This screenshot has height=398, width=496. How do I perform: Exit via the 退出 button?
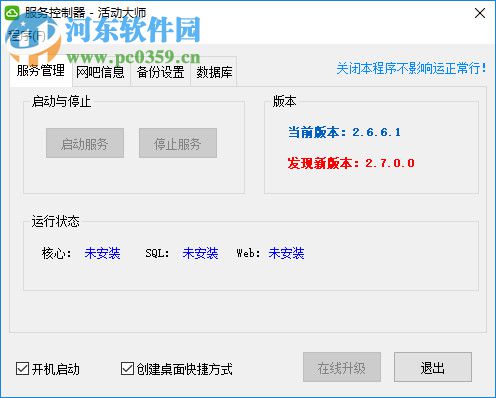[x=433, y=367]
